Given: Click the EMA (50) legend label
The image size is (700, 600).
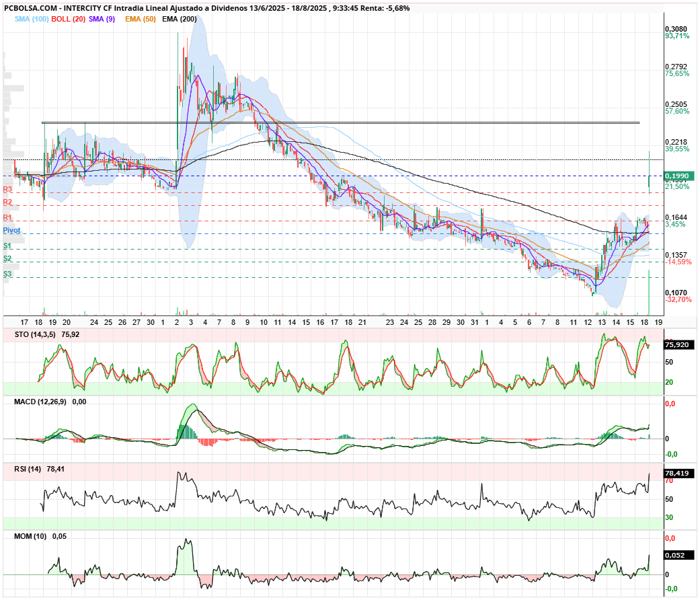Looking at the screenshot, I should click(141, 20).
